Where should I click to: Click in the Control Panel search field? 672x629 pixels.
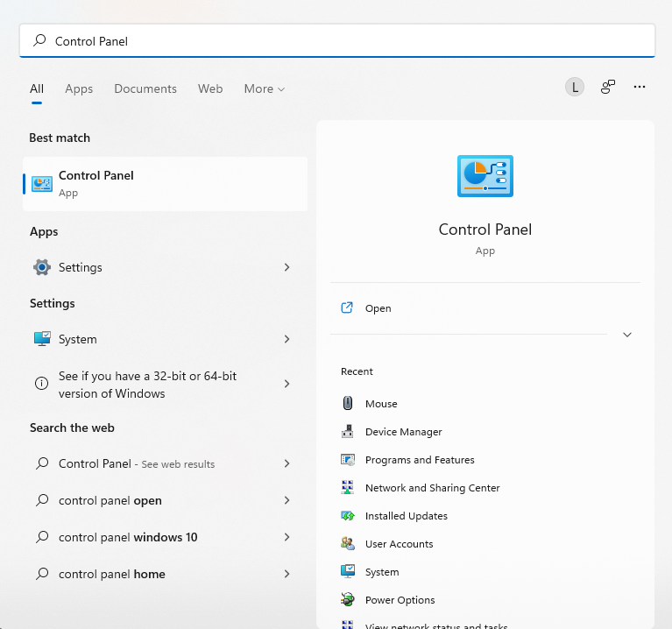[337, 40]
